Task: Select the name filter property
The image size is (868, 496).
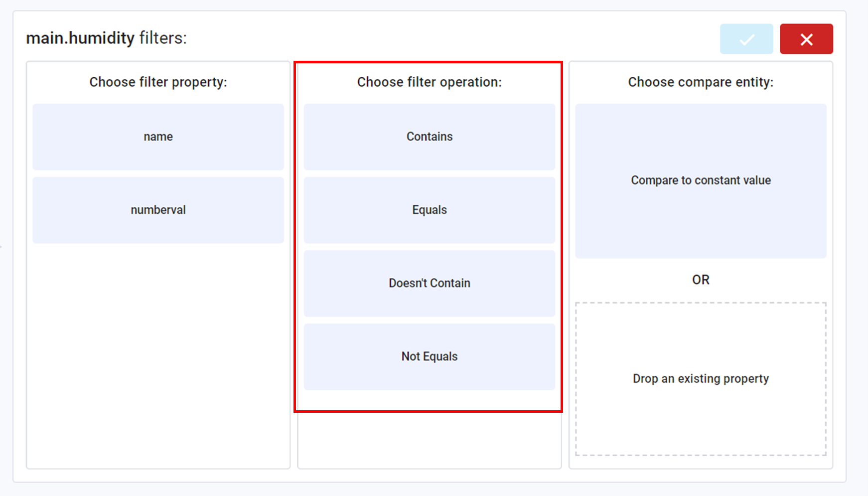Action: click(157, 136)
